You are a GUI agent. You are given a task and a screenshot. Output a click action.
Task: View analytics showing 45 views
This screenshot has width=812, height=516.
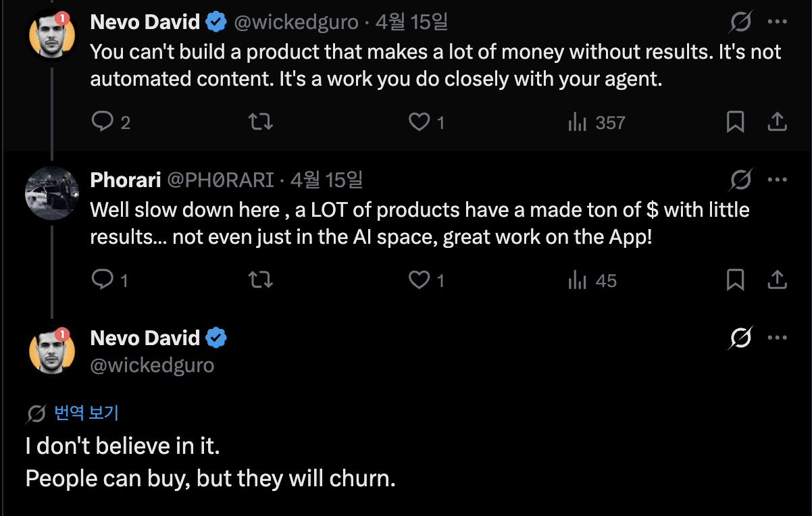click(x=592, y=280)
